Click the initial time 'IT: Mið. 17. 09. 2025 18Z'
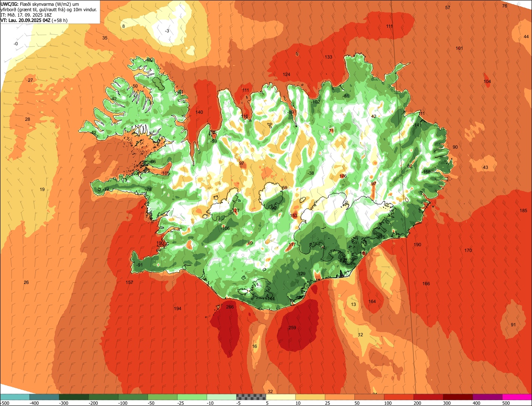Image resolution: width=532 pixels, height=406 pixels. 27,15
